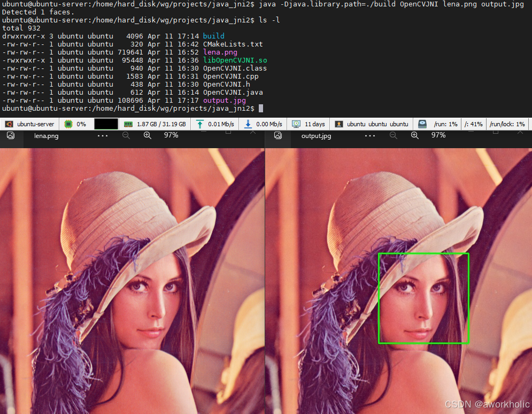Viewport: 532px width, 414px height.
Task: Click the 'ubuntu-server' hostname label in status bar
Action: (x=36, y=124)
